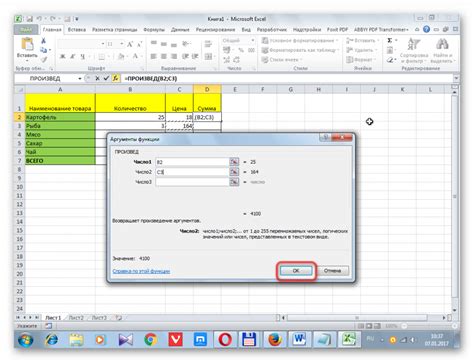This screenshot has width=474, height=362.
Task: Select the Лист3 sheet tab
Action: (99, 318)
